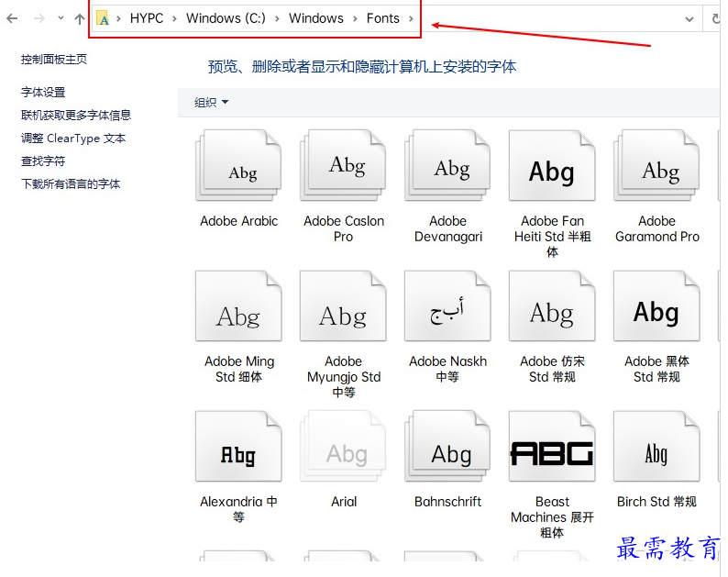Select Adobe Naskh 中等 font icon
The width and height of the screenshot is (728, 577).
[447, 306]
